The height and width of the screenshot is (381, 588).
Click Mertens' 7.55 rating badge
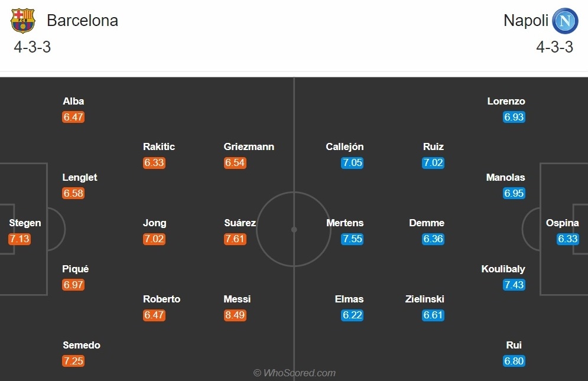[x=352, y=239]
